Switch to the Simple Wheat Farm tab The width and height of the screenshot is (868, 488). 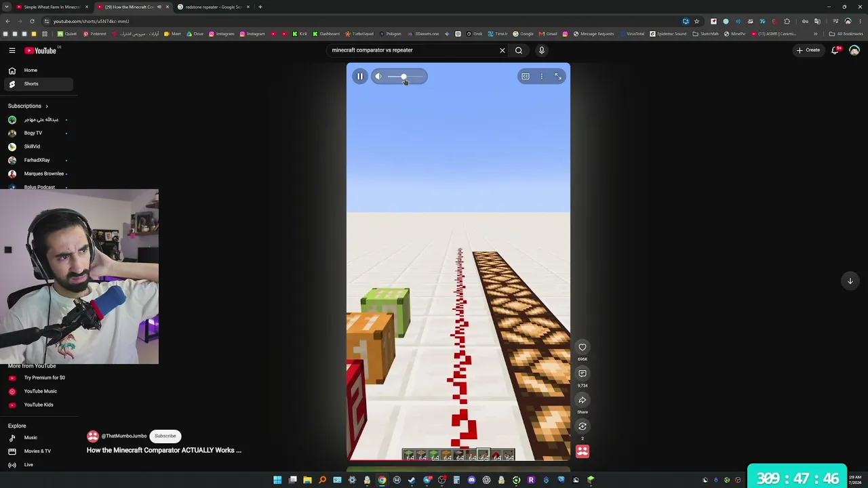click(x=52, y=7)
